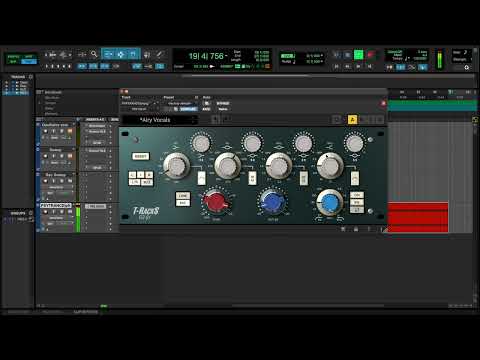Toggle the white switch below the second band knob
The height and width of the screenshot is (360, 480).
tap(253, 178)
